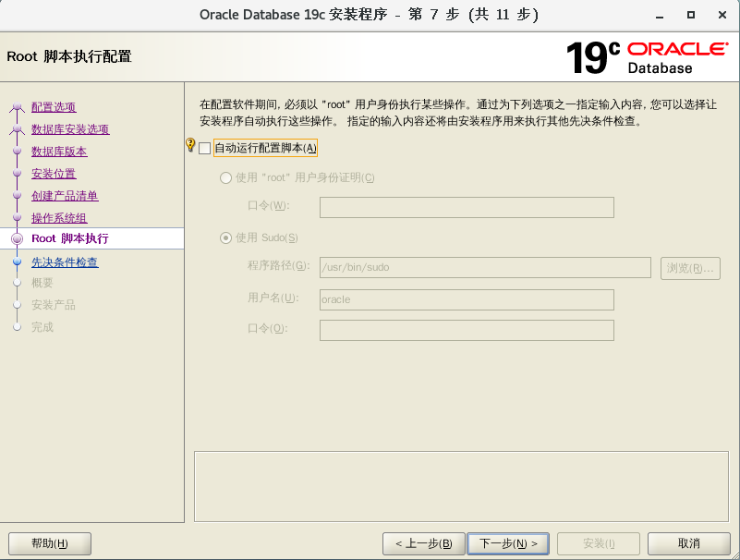The height and width of the screenshot is (560, 740).
Task: Click the Root 脚本执行 step node circle
Action: click(17, 238)
